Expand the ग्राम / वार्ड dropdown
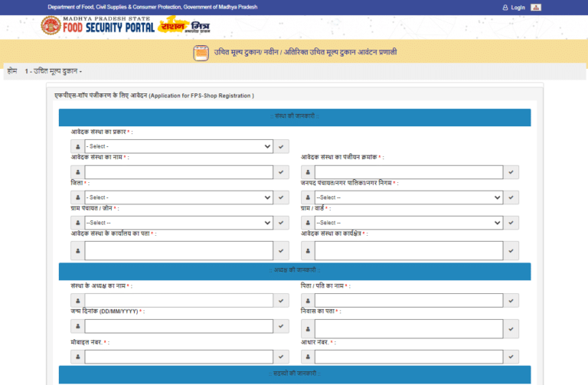588x385 pixels. [409, 223]
